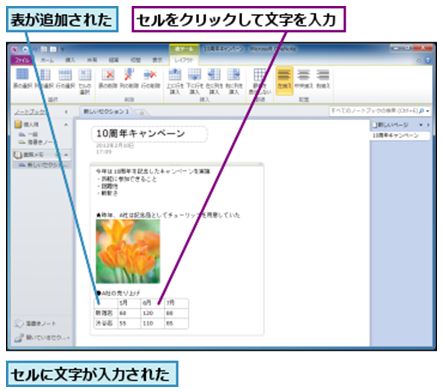Click the Delete Rows icon
Screen dimensions: 443x391
click(150, 79)
